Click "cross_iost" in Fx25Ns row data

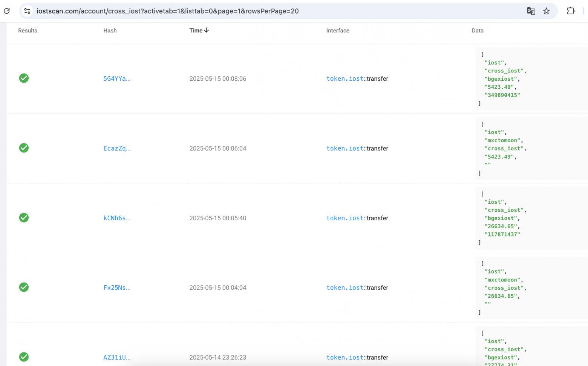click(x=504, y=288)
